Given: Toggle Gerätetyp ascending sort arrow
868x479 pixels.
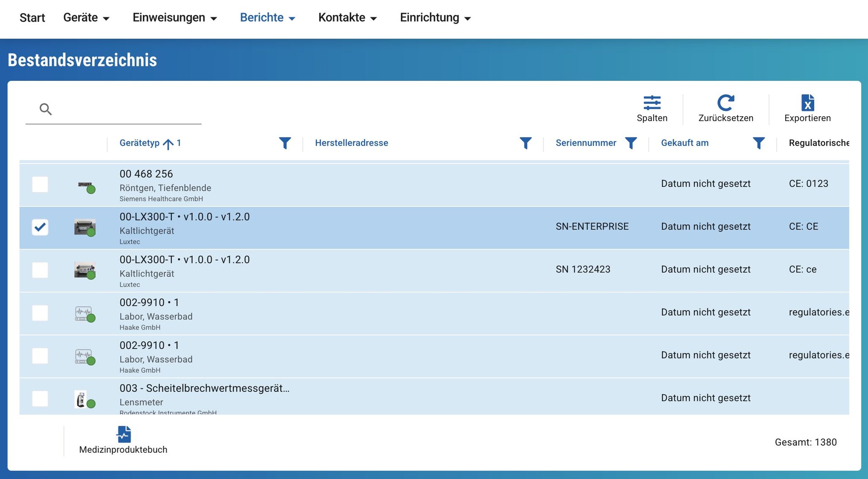Looking at the screenshot, I should (x=168, y=144).
